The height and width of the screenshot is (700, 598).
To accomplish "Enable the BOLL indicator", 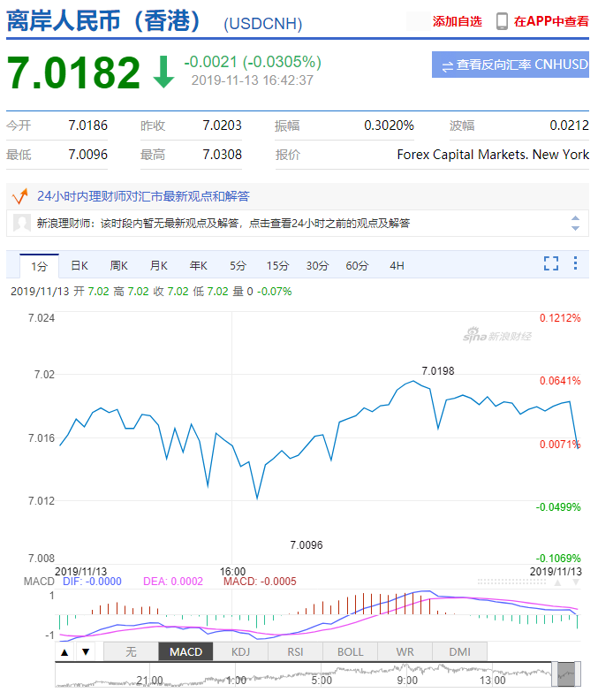I will click(350, 652).
